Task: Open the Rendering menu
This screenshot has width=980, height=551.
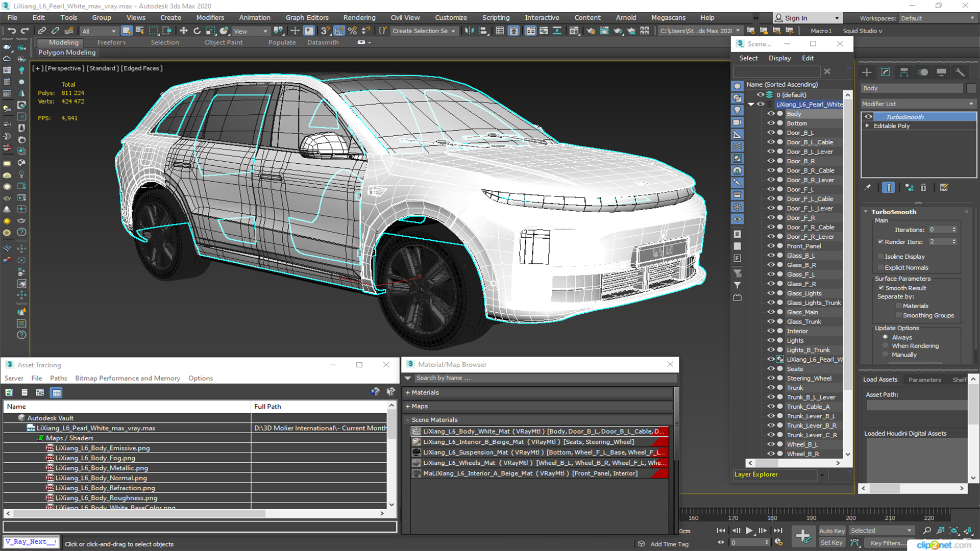Action: pyautogui.click(x=359, y=17)
